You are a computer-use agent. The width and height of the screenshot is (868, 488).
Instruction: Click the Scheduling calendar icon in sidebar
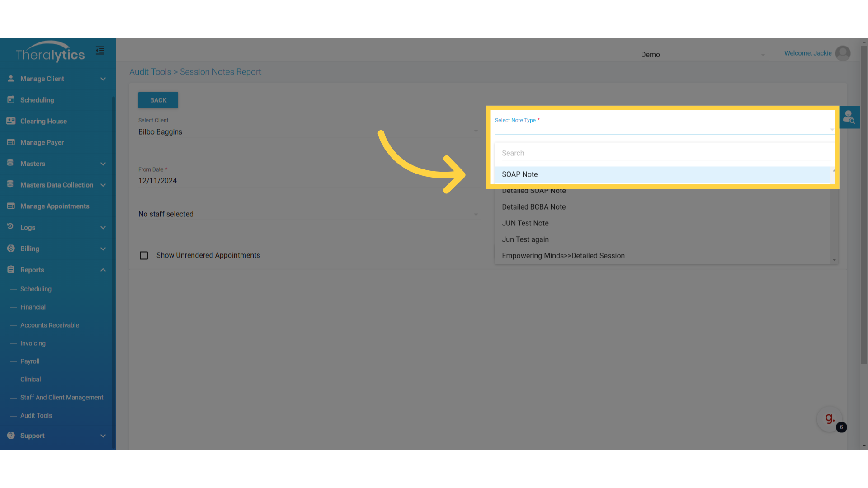pos(11,100)
